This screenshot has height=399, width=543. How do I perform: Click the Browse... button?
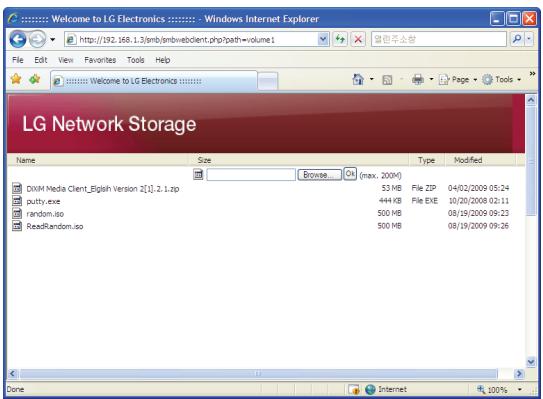coord(319,175)
